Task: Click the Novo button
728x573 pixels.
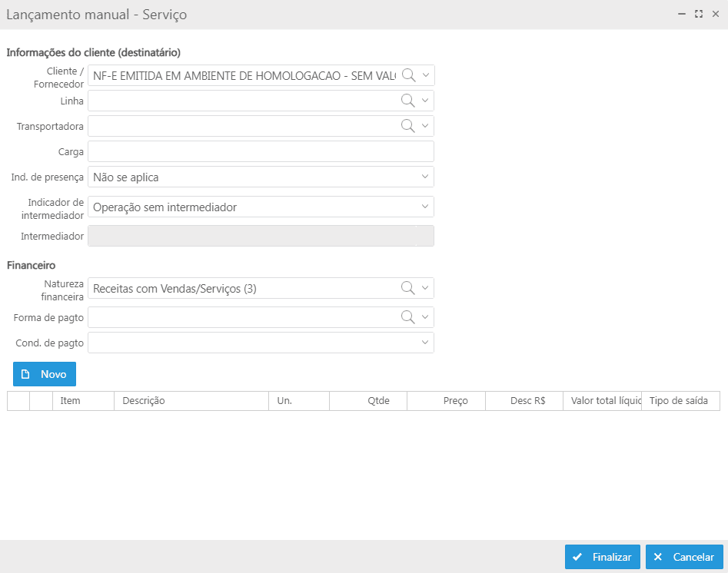Action: point(45,374)
